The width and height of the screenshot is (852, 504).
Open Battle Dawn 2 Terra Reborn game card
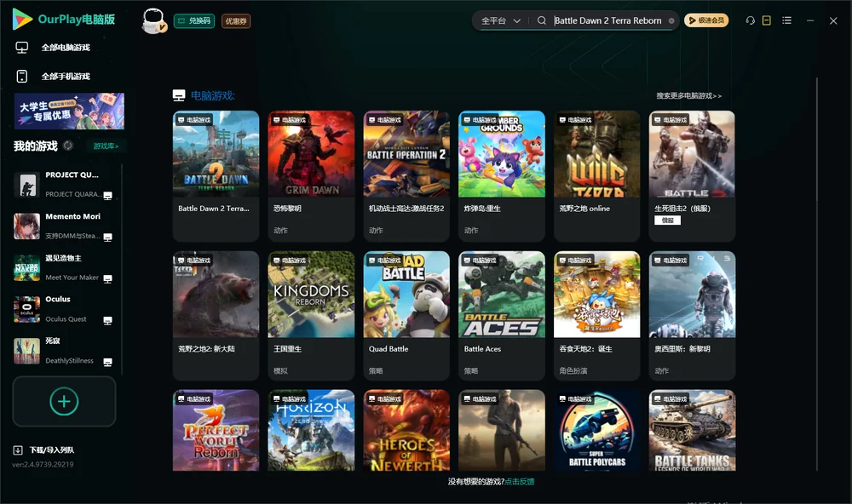pos(216,175)
